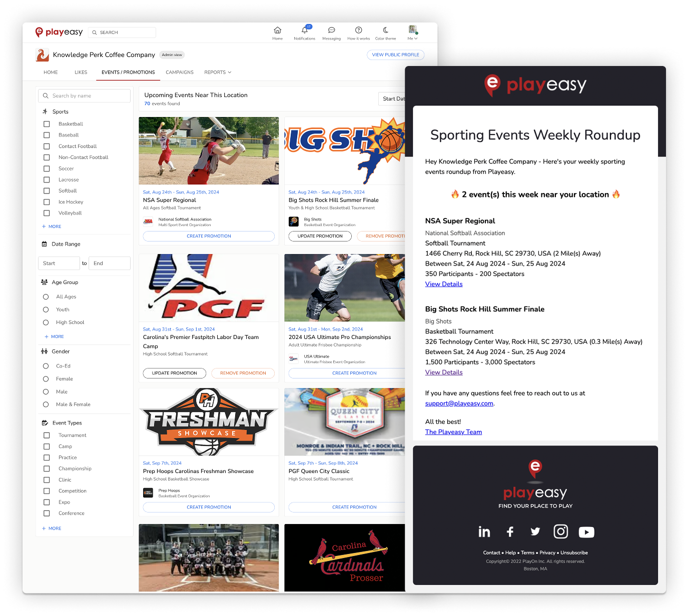Open the Notifications bell icon
The height and width of the screenshot is (616, 689).
point(304,30)
